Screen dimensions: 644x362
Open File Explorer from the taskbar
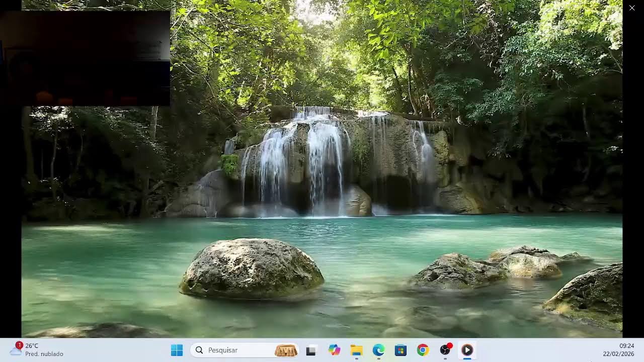click(x=356, y=350)
